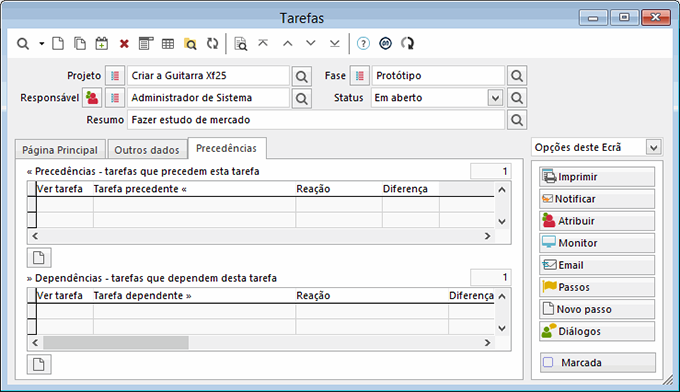Open the Passos button
The height and width of the screenshot is (392, 680).
tap(597, 287)
